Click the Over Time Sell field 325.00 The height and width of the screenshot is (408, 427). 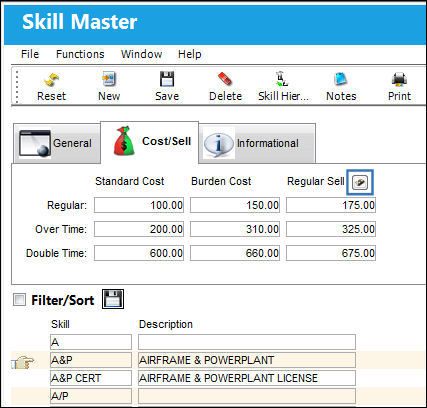pos(331,229)
